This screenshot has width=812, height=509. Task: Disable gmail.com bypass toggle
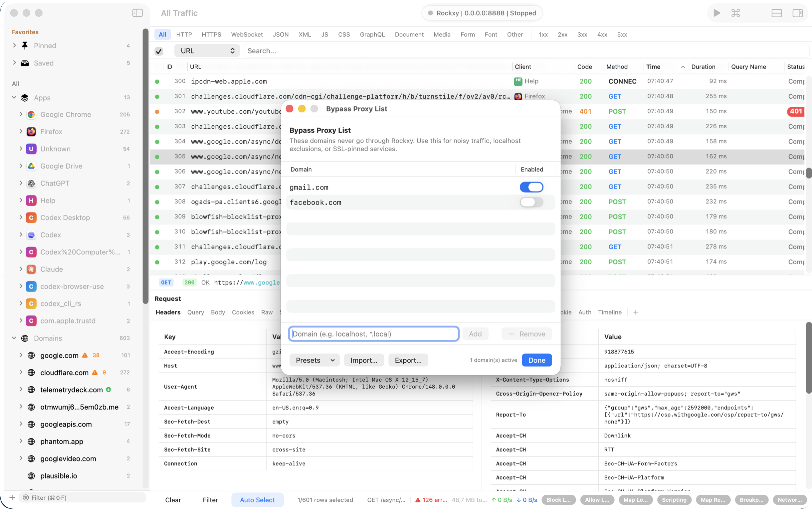tap(531, 187)
